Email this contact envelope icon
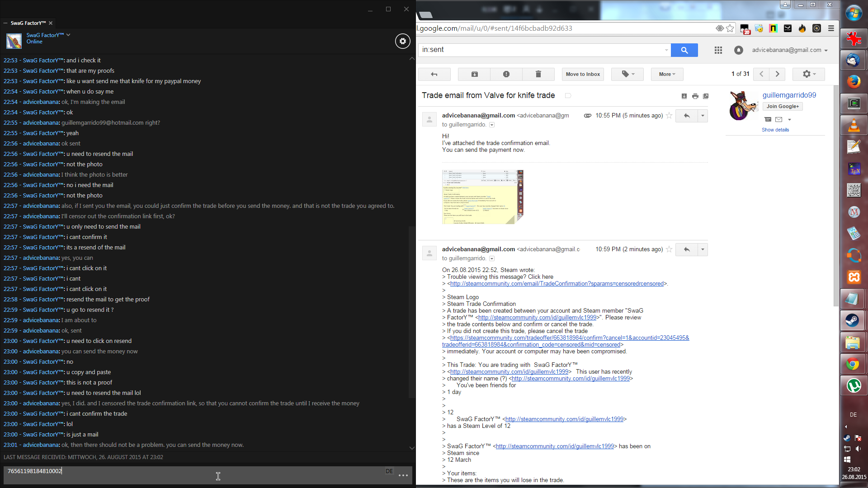The width and height of the screenshot is (868, 488). pyautogui.click(x=778, y=120)
